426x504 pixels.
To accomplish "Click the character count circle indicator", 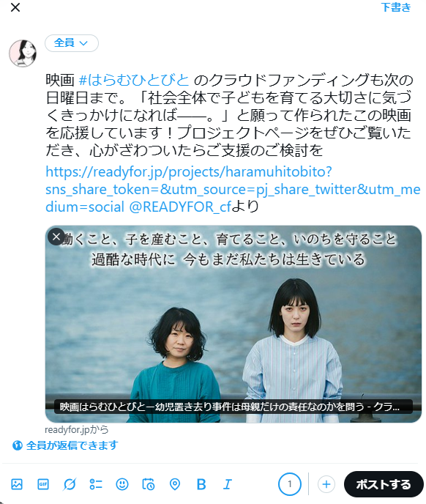I will pos(289,483).
